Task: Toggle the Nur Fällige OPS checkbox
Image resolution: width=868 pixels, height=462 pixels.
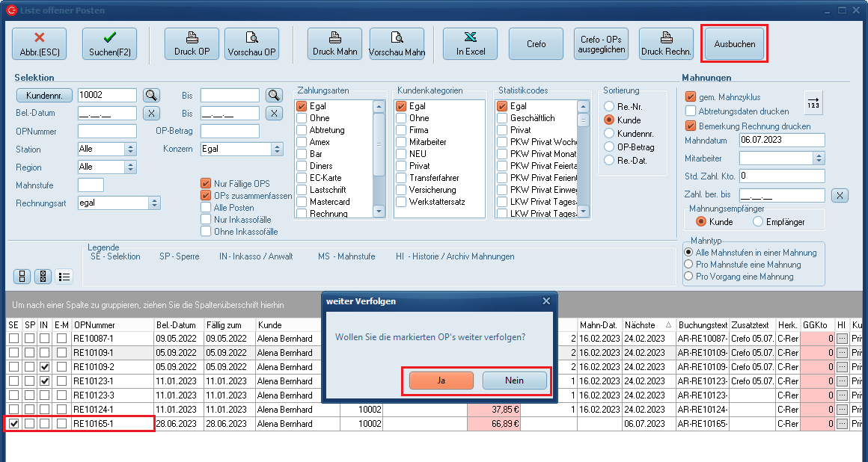Action: point(206,184)
